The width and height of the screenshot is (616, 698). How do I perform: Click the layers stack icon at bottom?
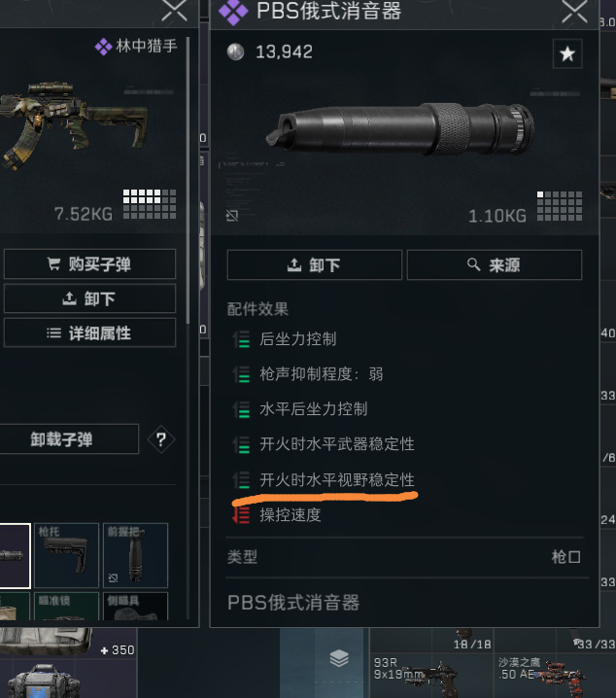[339, 658]
